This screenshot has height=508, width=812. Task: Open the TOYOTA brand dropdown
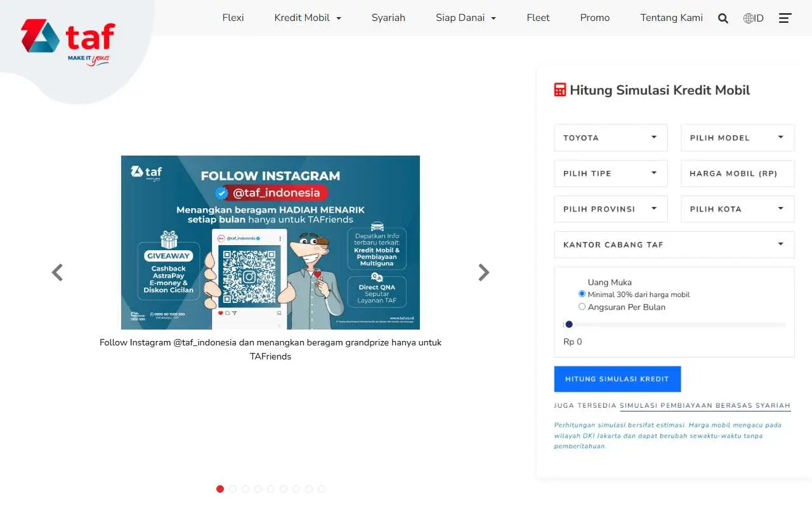pos(611,138)
